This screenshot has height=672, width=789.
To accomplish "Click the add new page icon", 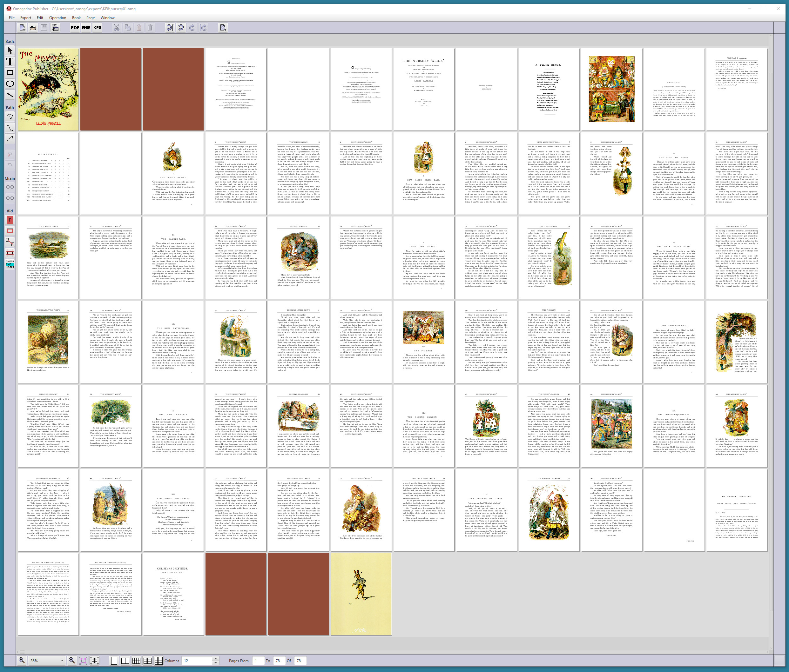I will pyautogui.click(x=223, y=27).
